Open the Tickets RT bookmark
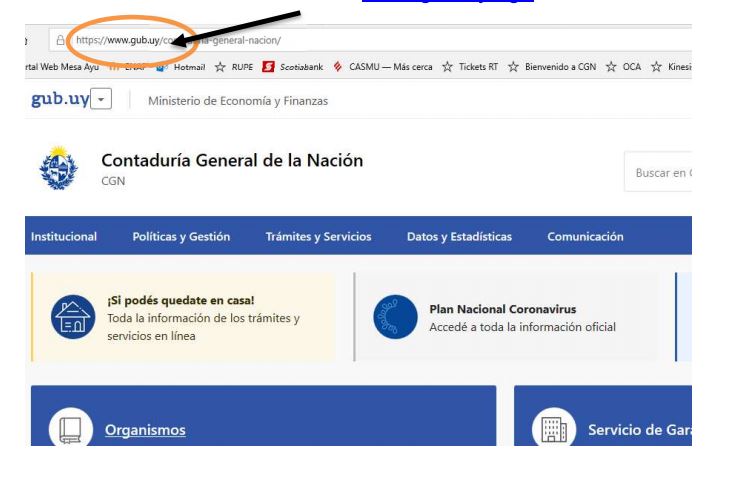The image size is (747, 482). pyautogui.click(x=470, y=67)
